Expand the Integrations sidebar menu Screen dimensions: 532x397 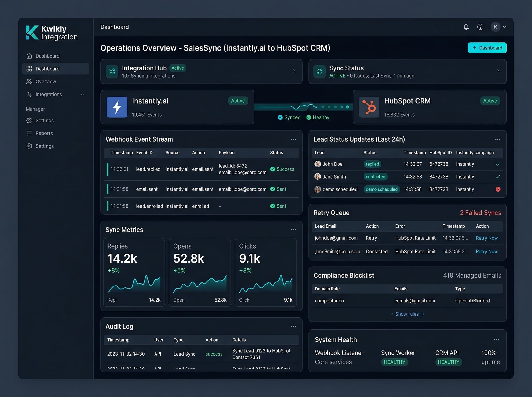(82, 94)
